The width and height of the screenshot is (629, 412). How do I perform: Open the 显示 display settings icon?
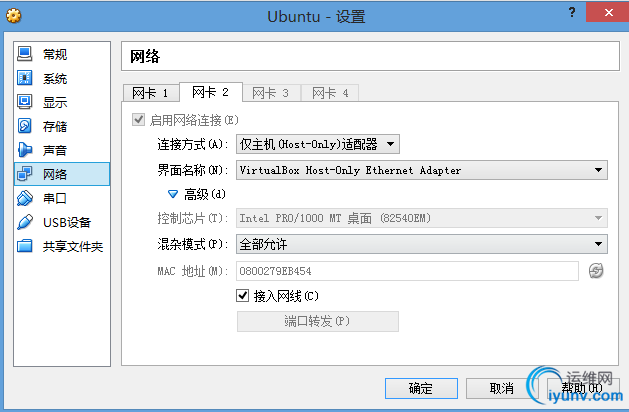click(24, 102)
